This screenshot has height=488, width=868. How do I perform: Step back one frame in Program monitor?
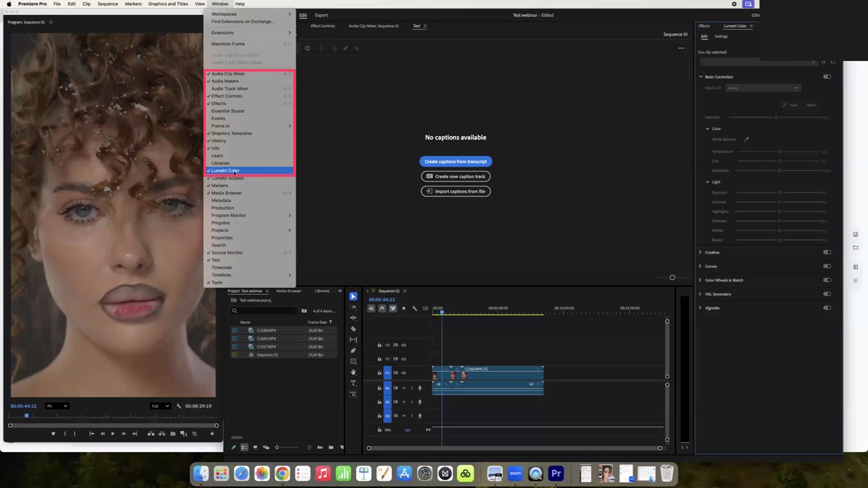(x=102, y=434)
